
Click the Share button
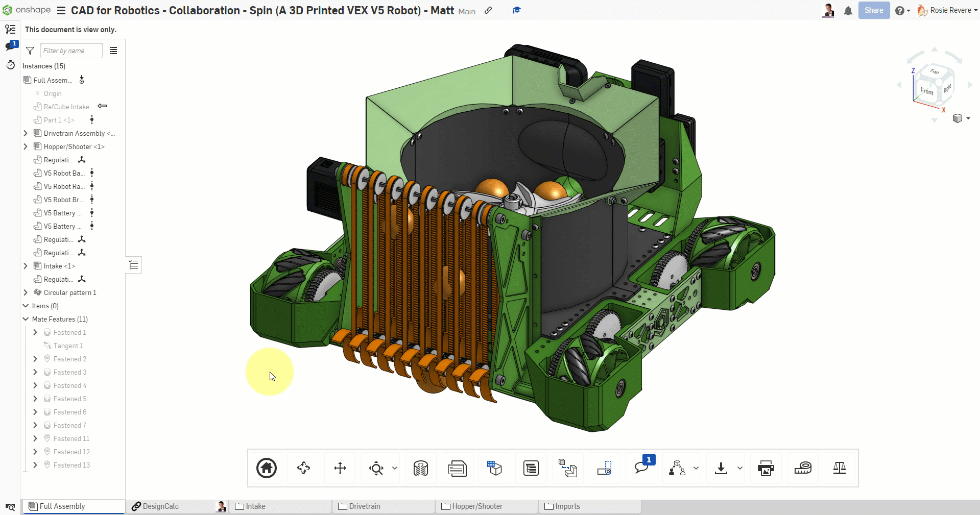coord(874,10)
